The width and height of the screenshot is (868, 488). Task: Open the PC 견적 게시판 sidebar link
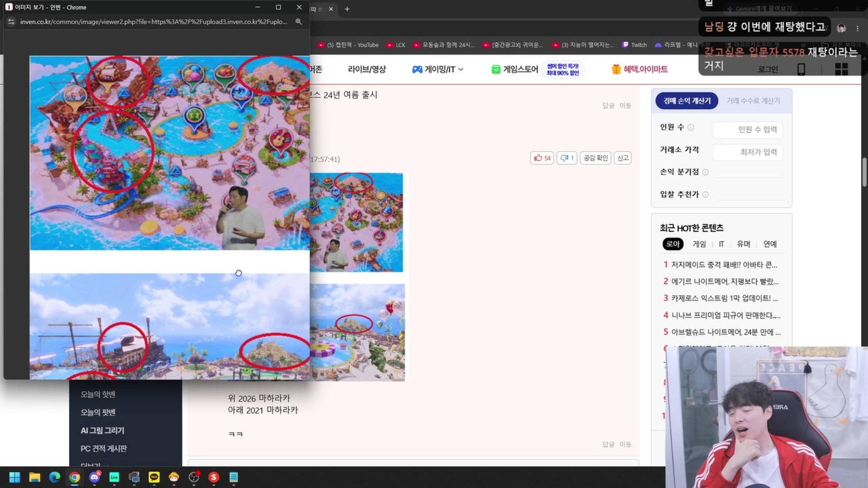[x=103, y=448]
